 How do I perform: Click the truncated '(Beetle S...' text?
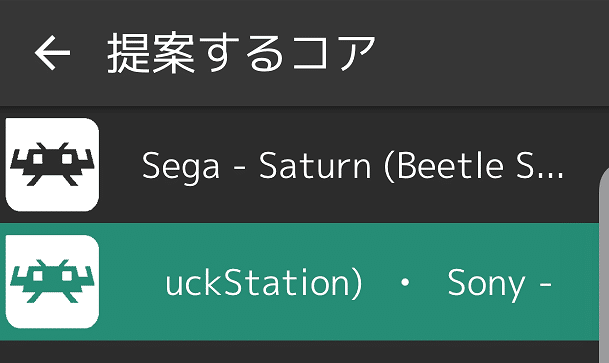pyautogui.click(x=473, y=166)
